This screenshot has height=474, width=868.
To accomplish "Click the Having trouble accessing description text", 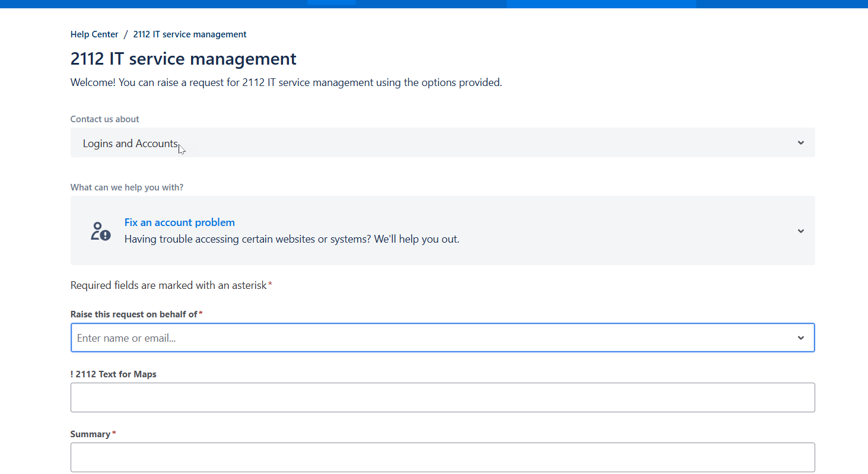I will click(x=291, y=240).
